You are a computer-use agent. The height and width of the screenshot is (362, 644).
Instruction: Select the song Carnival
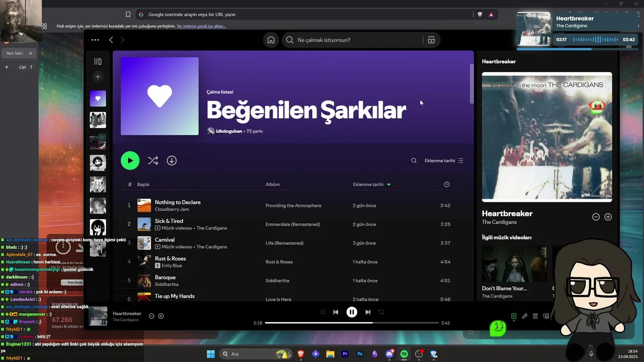point(165,240)
